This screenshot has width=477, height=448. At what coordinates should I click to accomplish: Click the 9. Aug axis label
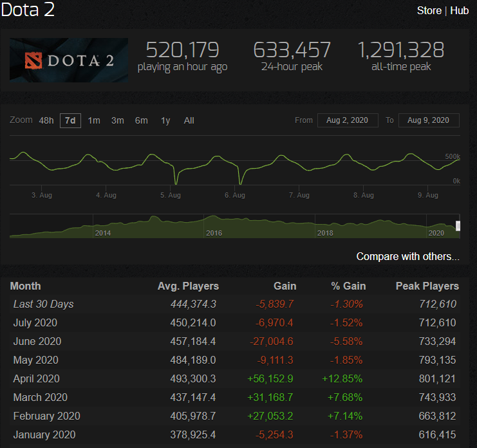pos(428,195)
